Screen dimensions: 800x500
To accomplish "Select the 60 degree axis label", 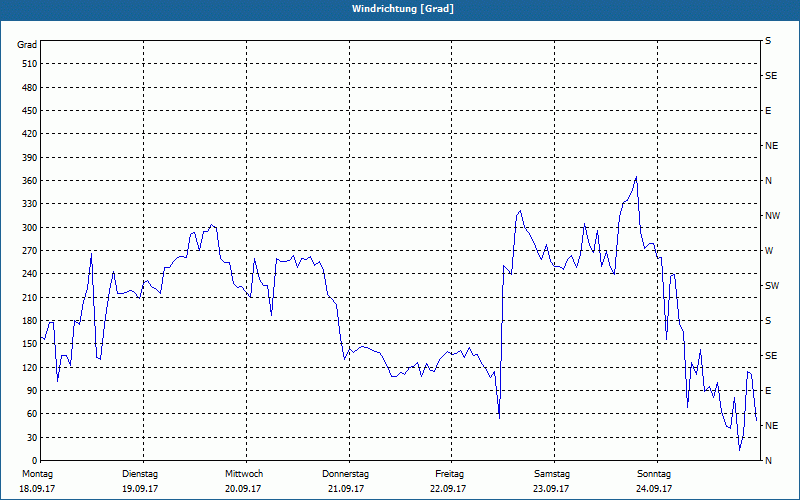I will click(x=32, y=413).
